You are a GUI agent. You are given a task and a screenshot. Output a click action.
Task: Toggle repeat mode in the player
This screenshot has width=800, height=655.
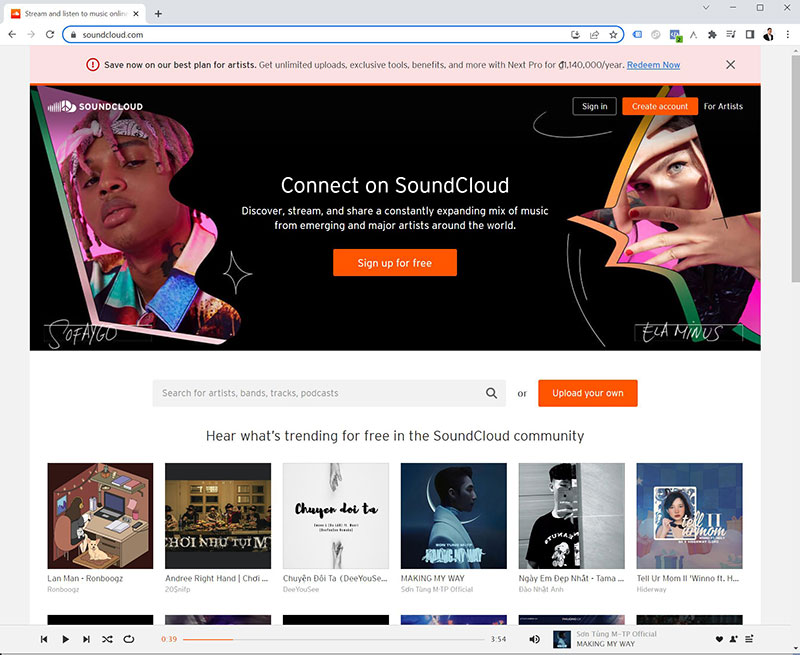[128, 639]
